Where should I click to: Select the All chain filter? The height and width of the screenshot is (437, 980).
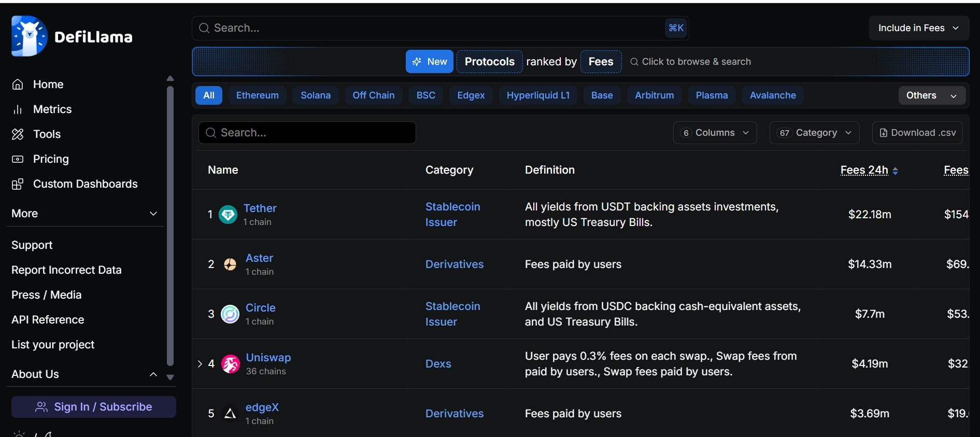209,95
